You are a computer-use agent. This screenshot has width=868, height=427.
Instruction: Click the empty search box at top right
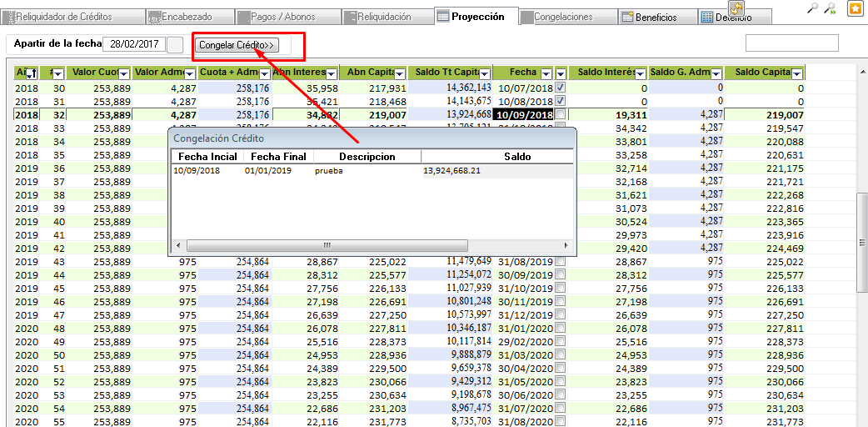(791, 43)
